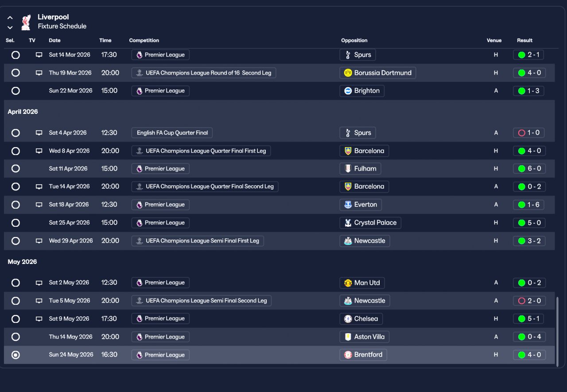Click the Premier League logo on the Brighton row
Screen dimensions: 567x392
pyautogui.click(x=140, y=91)
